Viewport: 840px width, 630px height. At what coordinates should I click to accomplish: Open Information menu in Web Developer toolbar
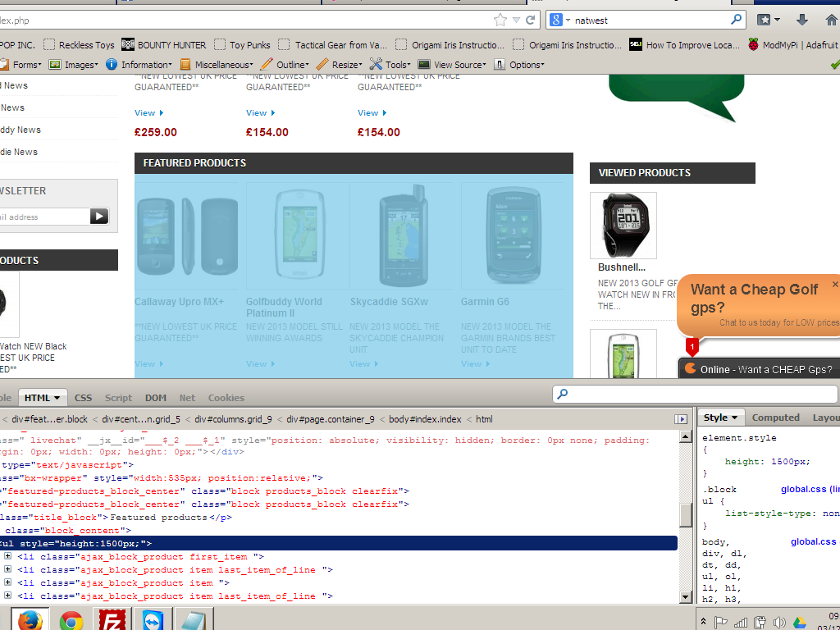[139, 65]
